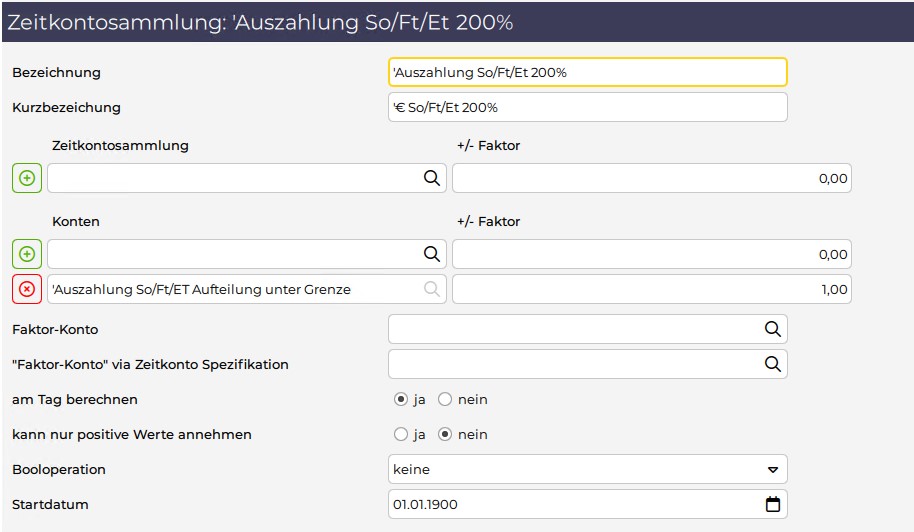Click greyed magnifier in Aufteilung unter Grenze row
The image size is (914, 532).
coord(431,289)
